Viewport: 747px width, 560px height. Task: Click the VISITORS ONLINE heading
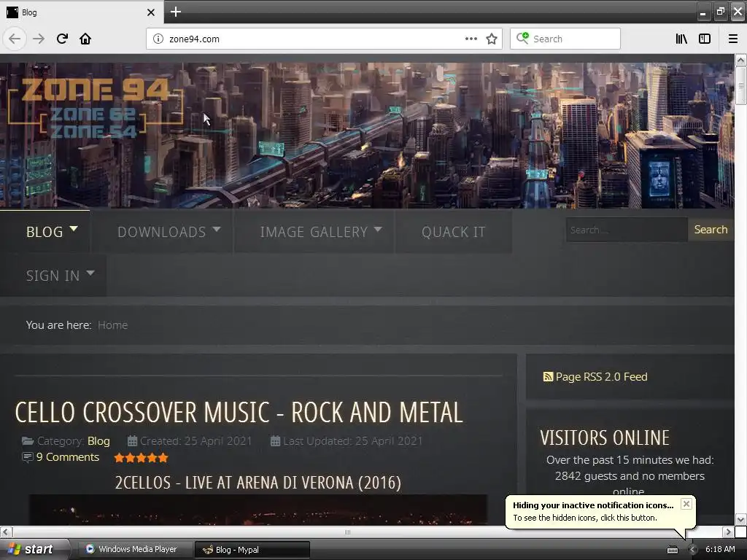coord(605,437)
